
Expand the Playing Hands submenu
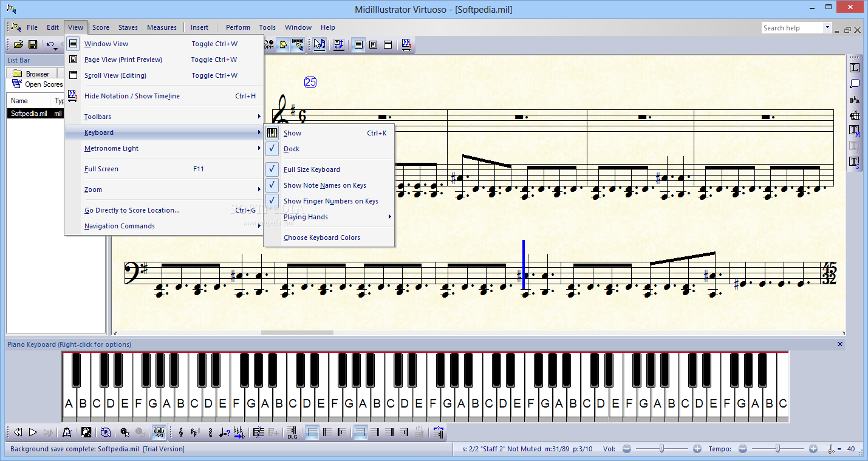coord(329,217)
